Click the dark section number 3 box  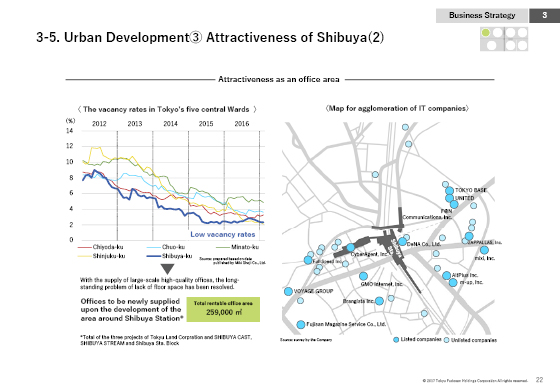click(x=544, y=15)
